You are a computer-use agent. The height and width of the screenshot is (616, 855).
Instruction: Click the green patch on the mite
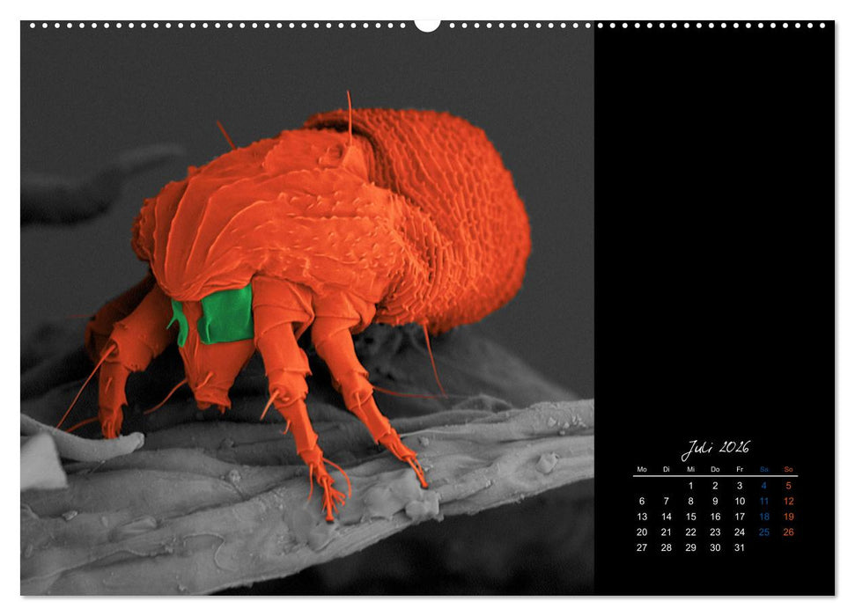[225, 315]
